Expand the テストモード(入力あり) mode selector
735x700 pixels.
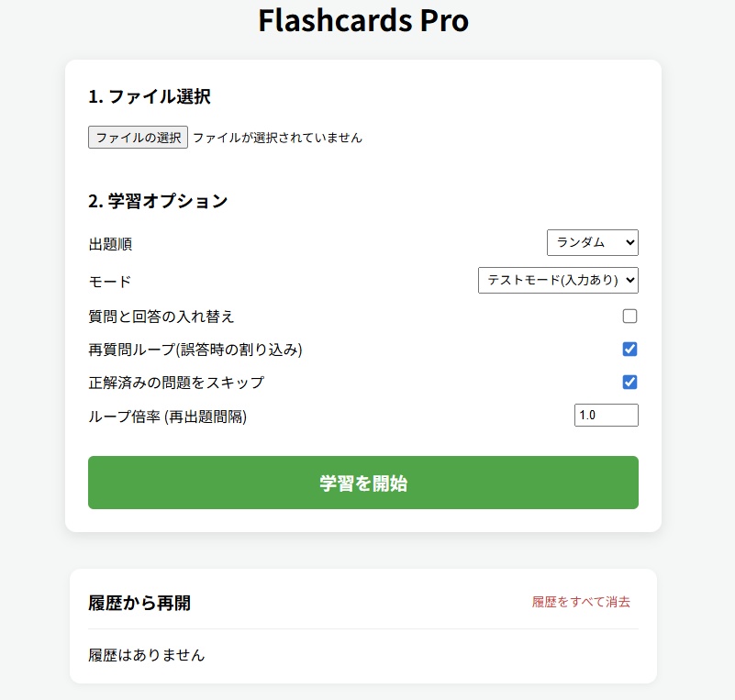tap(557, 280)
